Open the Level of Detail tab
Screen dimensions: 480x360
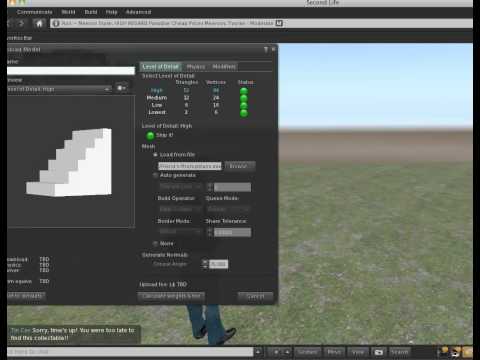[x=160, y=66]
